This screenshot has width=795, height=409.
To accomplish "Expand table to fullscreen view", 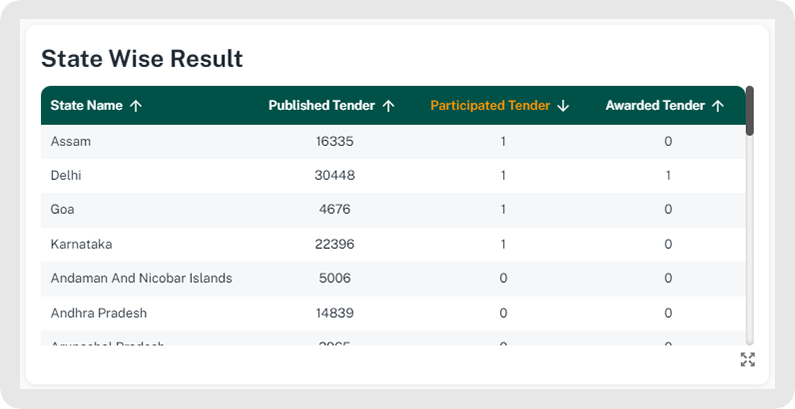I will pos(747,360).
